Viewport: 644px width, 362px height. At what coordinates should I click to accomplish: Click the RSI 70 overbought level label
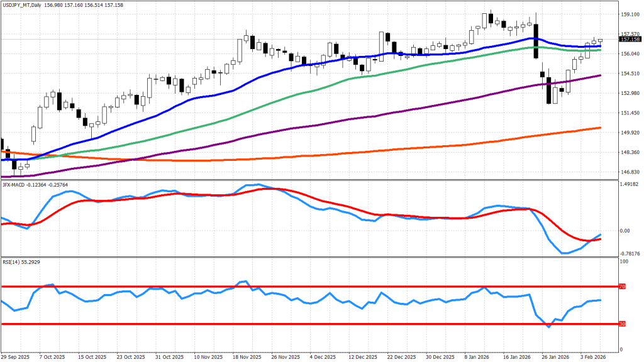623,287
